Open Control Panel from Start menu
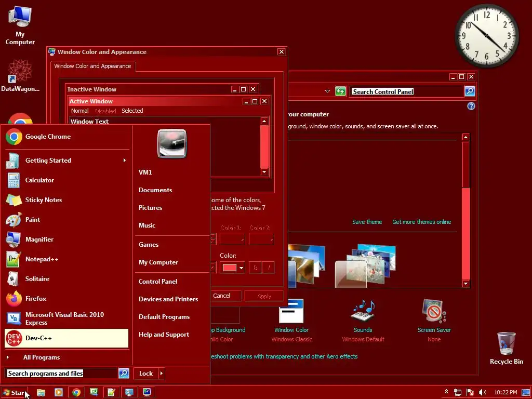Viewport: 532px width, 399px height. pos(158,281)
